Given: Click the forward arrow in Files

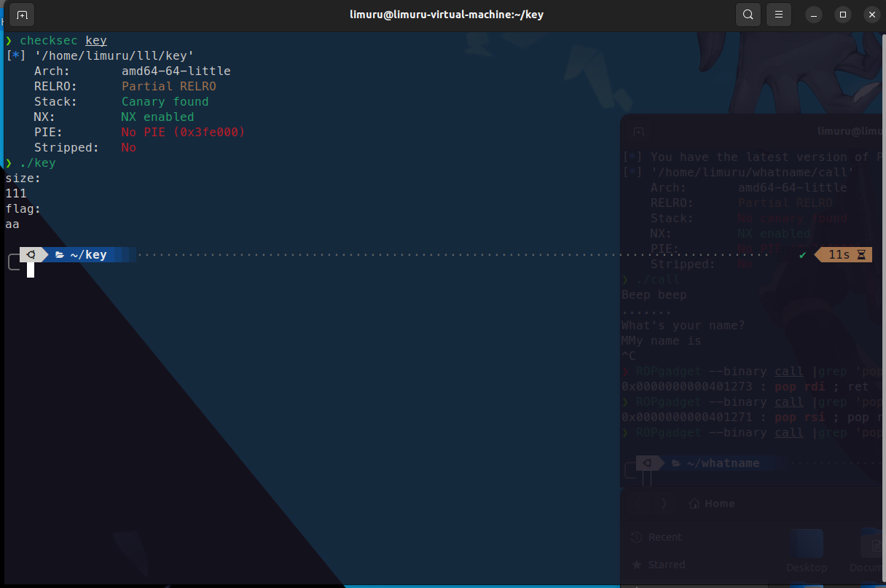Looking at the screenshot, I should 663,503.
